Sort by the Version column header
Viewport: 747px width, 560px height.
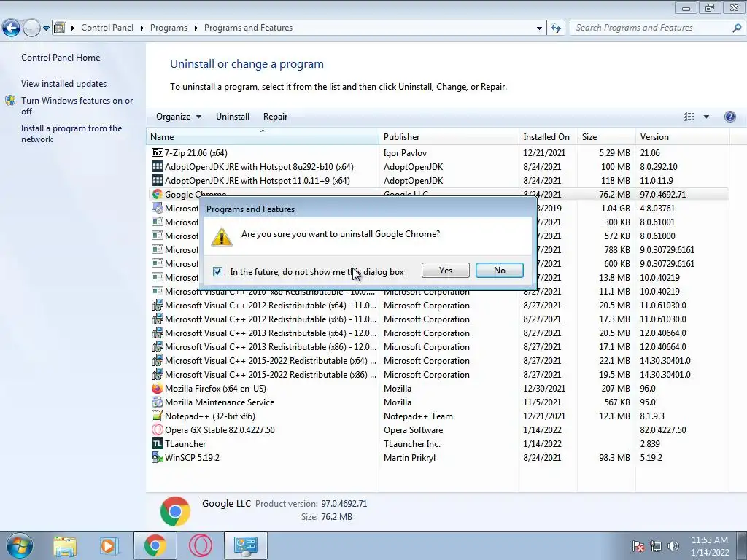(x=682, y=136)
